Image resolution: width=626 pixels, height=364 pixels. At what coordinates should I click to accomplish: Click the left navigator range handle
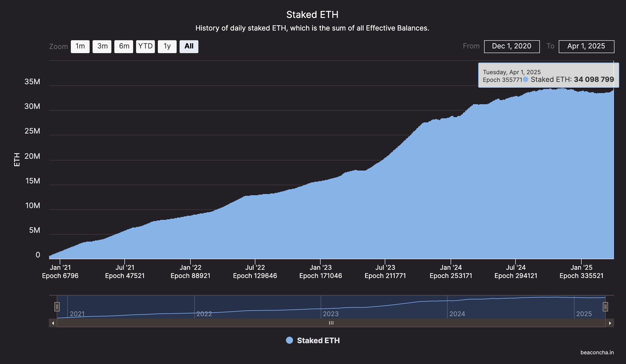(57, 307)
